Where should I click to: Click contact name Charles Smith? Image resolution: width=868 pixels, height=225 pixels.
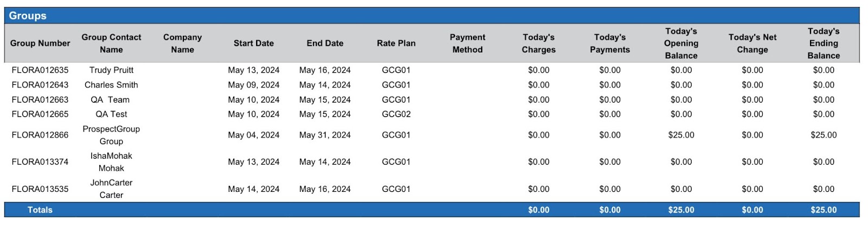[x=111, y=85]
